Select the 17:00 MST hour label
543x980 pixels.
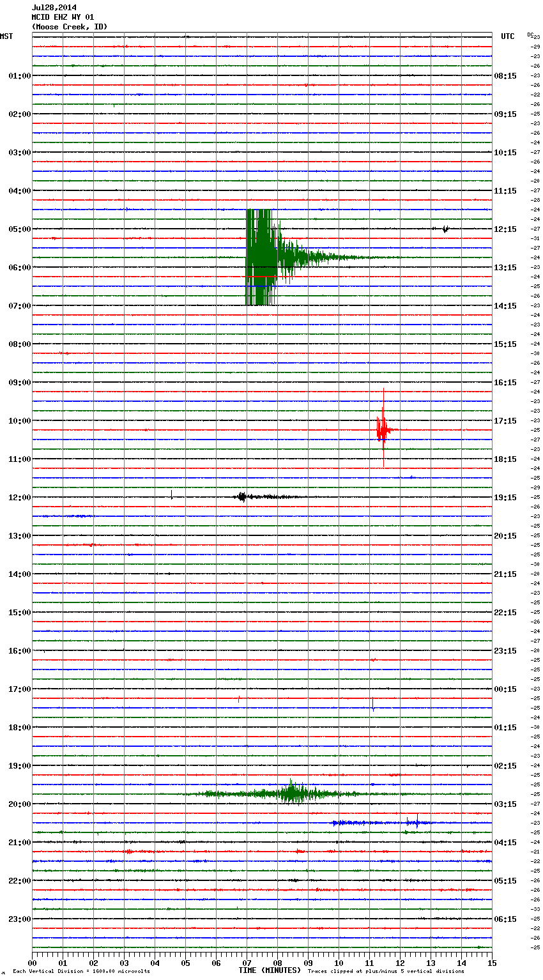(20, 689)
